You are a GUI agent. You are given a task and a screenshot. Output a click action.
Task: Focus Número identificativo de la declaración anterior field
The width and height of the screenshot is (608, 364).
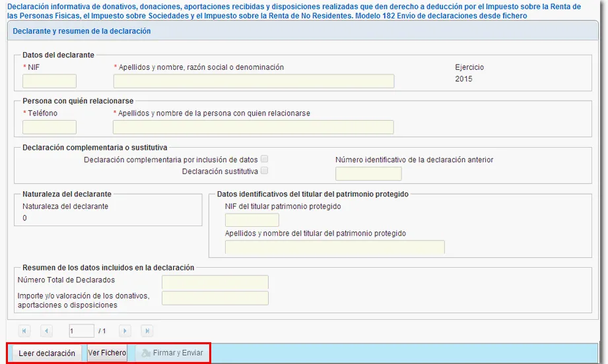point(368,173)
